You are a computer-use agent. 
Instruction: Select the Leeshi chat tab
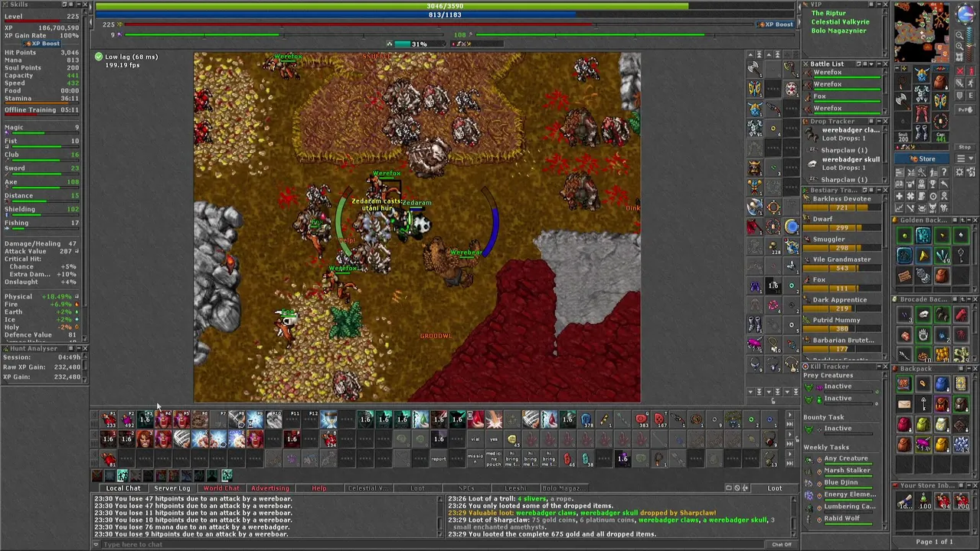[514, 488]
